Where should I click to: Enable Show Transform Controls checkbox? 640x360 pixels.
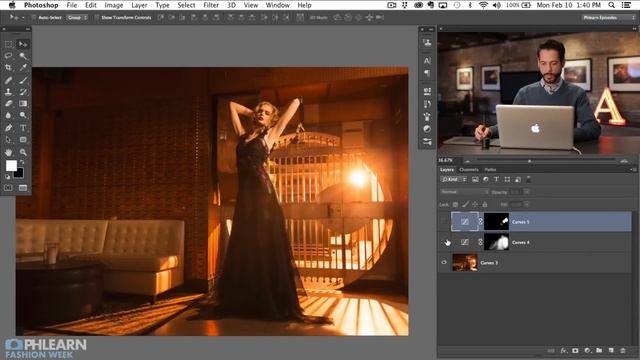[97, 18]
